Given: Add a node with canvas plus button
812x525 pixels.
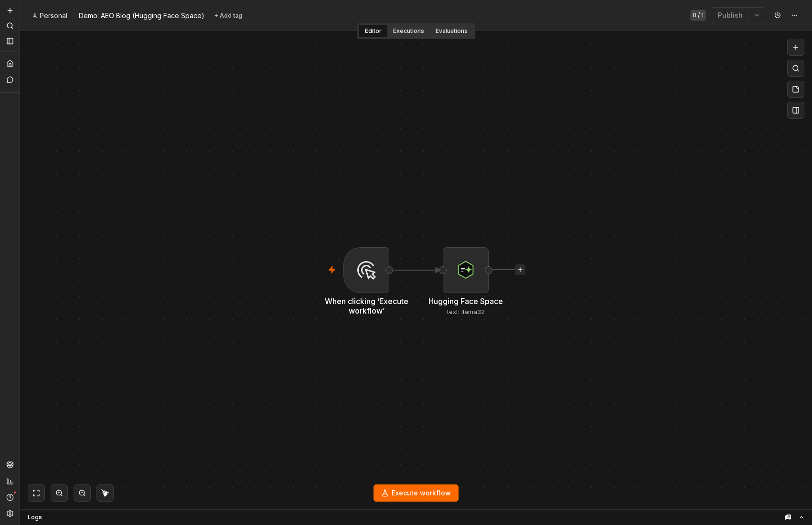Looking at the screenshot, I should 796,47.
